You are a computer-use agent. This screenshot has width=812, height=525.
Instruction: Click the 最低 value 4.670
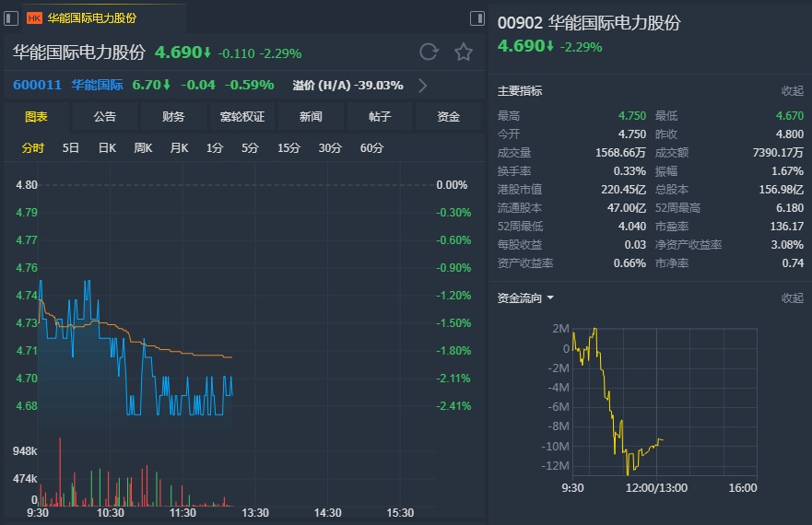click(x=789, y=116)
